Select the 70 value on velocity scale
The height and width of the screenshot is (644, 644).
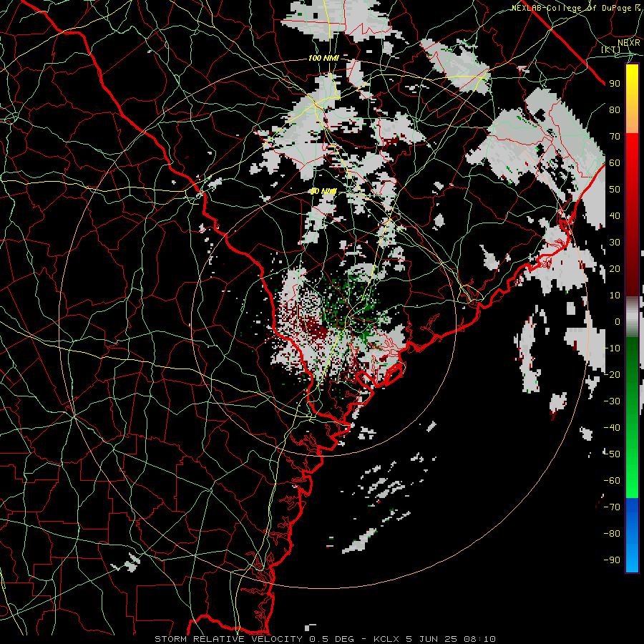pyautogui.click(x=615, y=137)
